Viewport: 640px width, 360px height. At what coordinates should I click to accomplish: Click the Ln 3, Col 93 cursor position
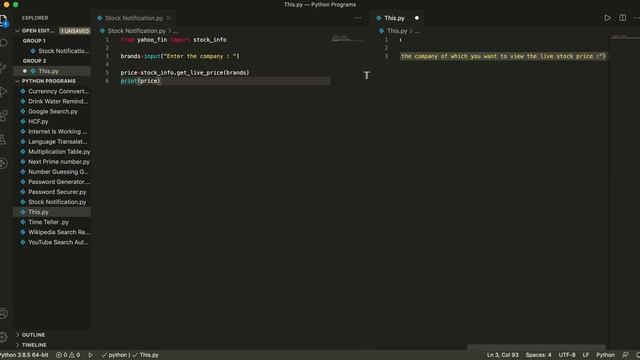502,355
